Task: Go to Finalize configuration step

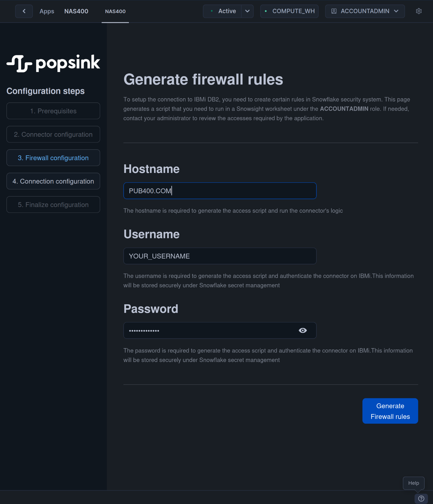Action: 53,205
